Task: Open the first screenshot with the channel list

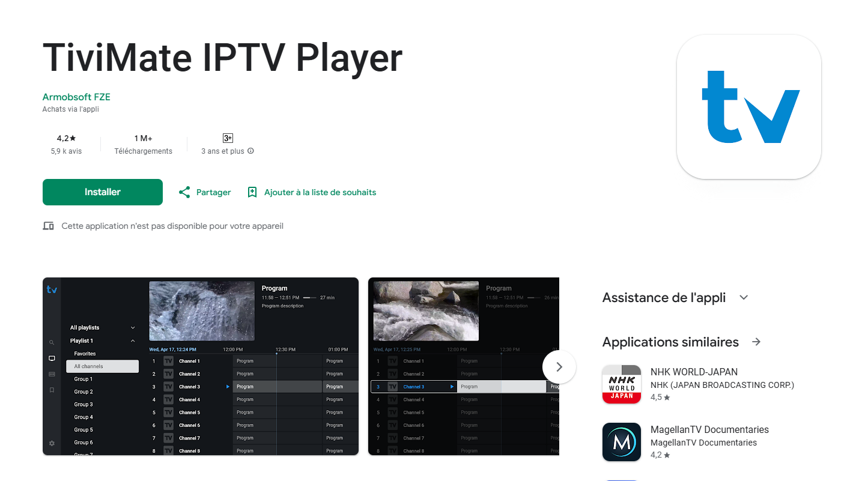Action: pos(201,366)
